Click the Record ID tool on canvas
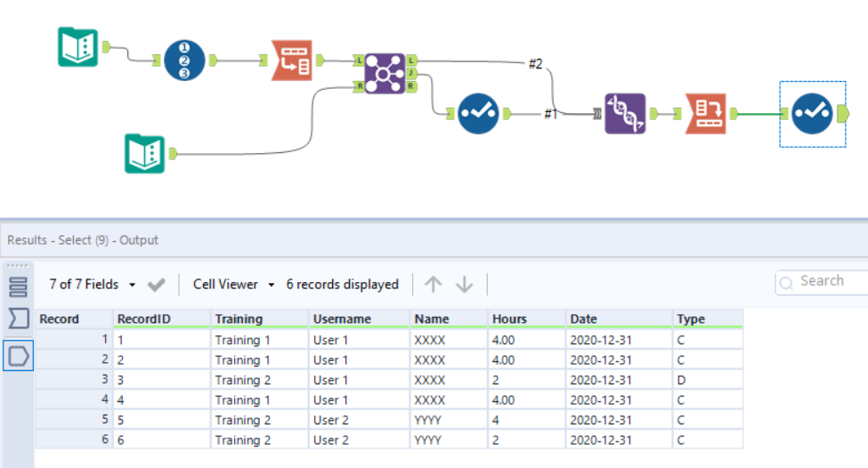868x468 pixels. [184, 61]
